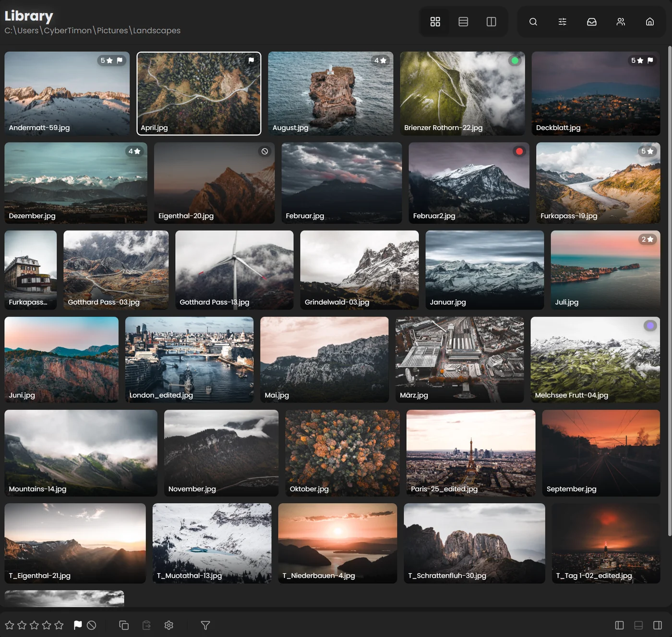The width and height of the screenshot is (672, 637).
Task: Copy settings using the bottom bar copy icon
Action: tap(124, 625)
